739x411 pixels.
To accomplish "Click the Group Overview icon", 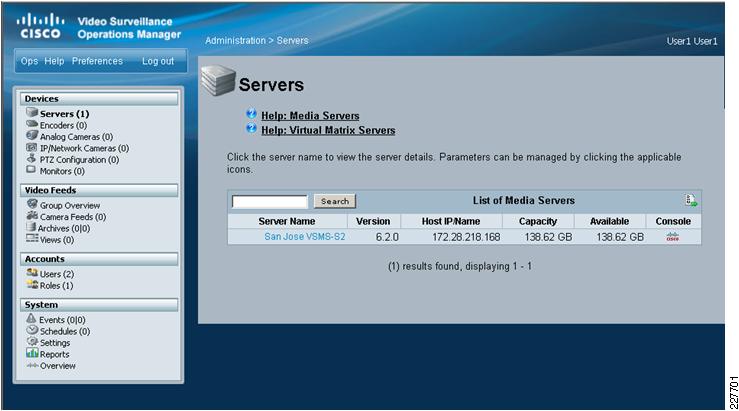I will (x=32, y=204).
